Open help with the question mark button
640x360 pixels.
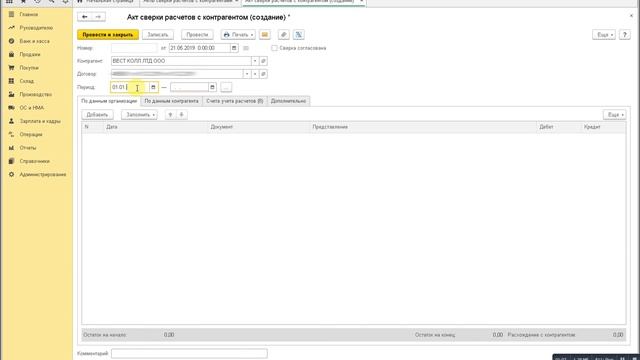[x=624, y=35]
